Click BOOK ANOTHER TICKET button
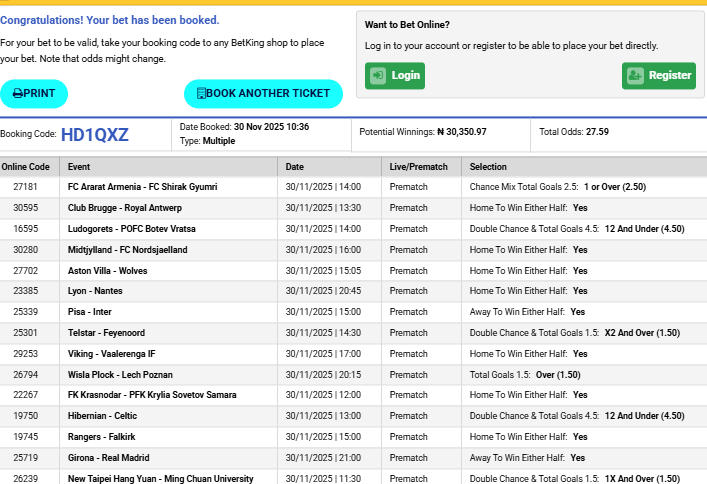Screen dimensions: 707x484 pyautogui.click(x=263, y=94)
